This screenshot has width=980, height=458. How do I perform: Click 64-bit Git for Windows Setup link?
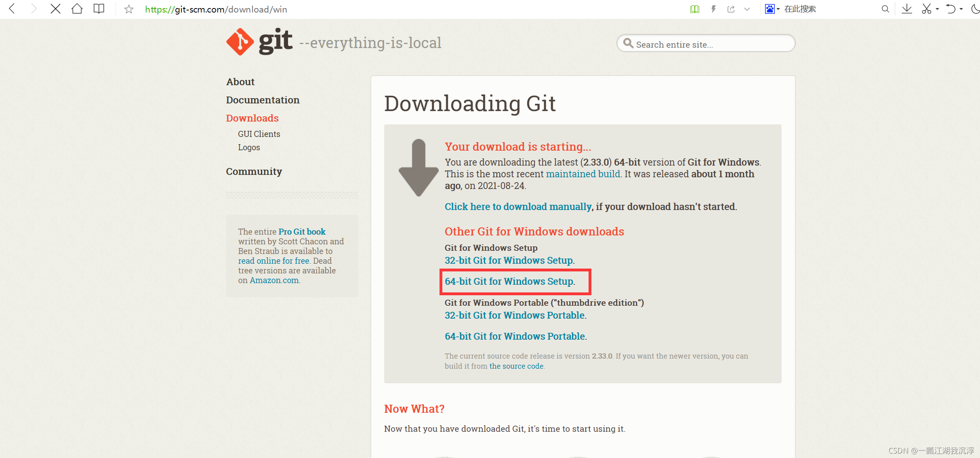tap(509, 281)
